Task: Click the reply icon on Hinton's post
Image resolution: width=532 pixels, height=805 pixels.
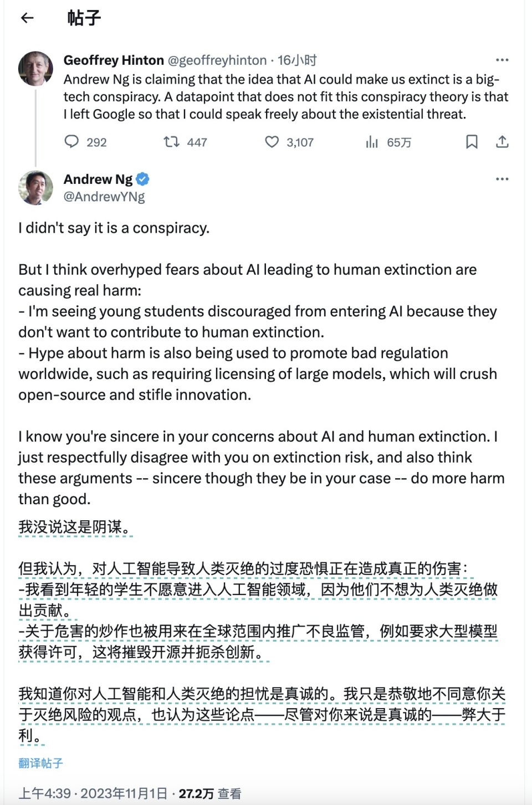Action: point(72,142)
